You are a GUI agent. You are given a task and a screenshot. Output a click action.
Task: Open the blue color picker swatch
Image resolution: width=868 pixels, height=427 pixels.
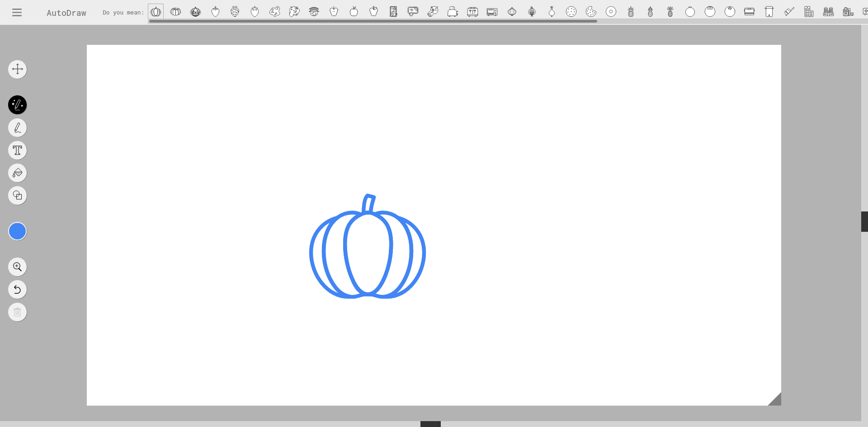[17, 231]
